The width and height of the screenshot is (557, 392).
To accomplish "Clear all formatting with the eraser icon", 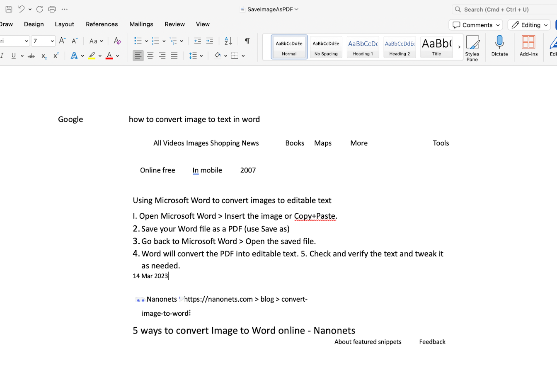I will [117, 41].
